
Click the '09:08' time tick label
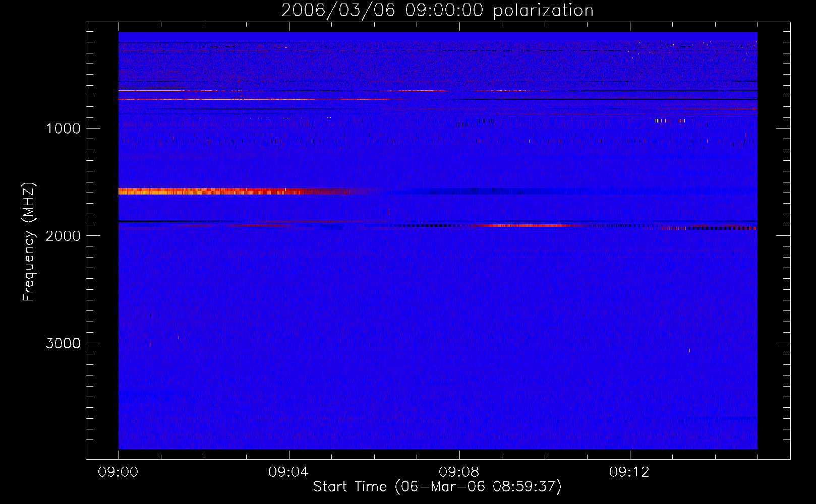pos(459,472)
